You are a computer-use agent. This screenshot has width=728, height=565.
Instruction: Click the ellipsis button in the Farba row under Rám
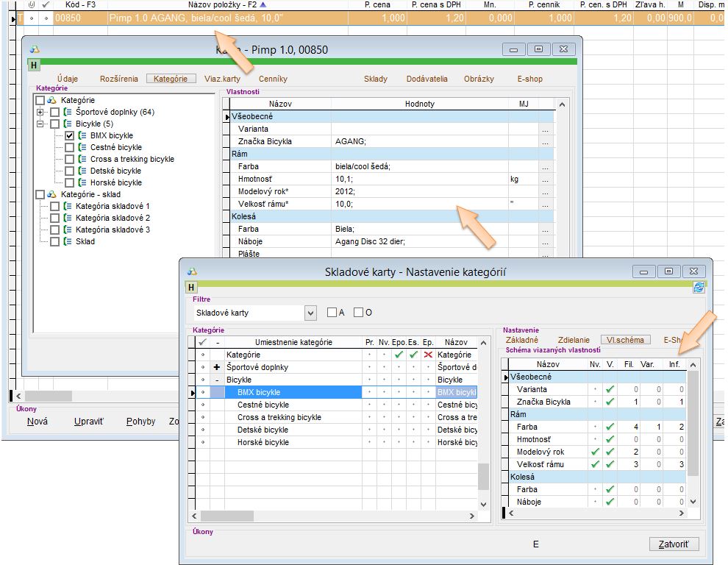point(545,167)
